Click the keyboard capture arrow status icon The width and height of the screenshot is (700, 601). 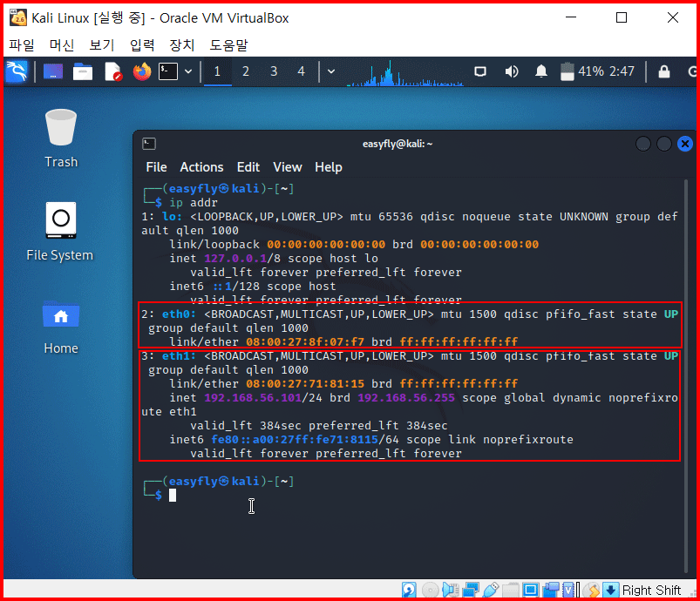611,590
